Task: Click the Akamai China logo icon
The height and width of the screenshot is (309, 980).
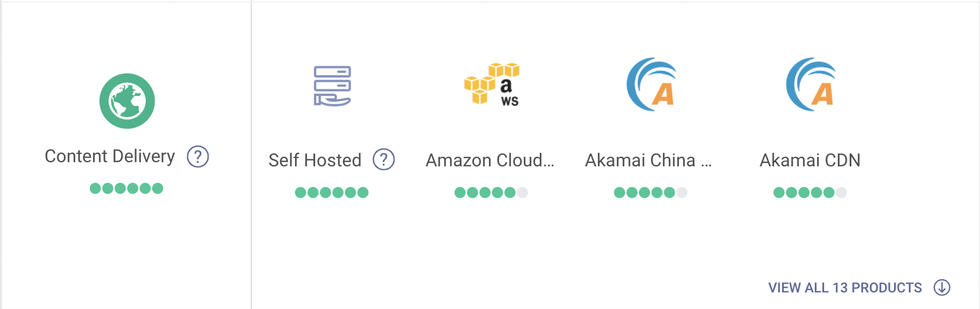Action: (x=651, y=85)
